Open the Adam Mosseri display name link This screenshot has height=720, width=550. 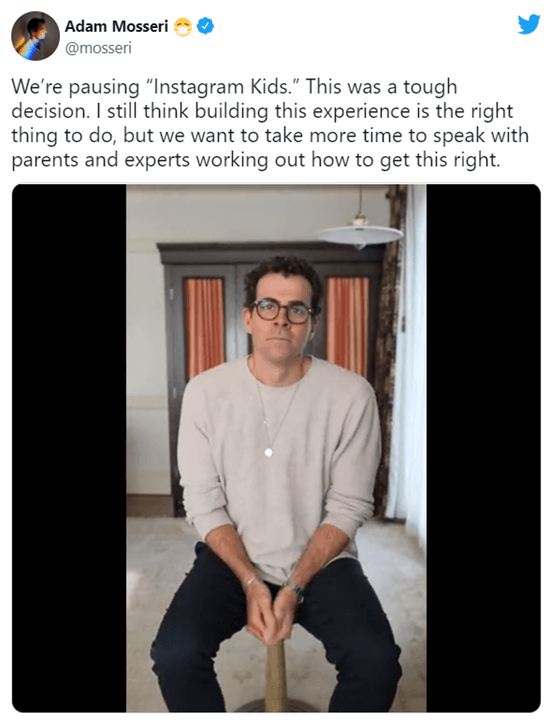[x=116, y=27]
